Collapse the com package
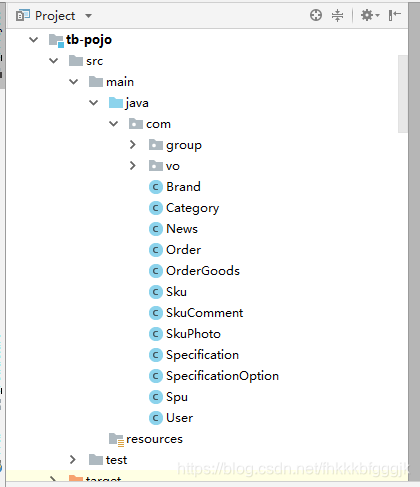The height and width of the screenshot is (487, 420). tap(114, 124)
